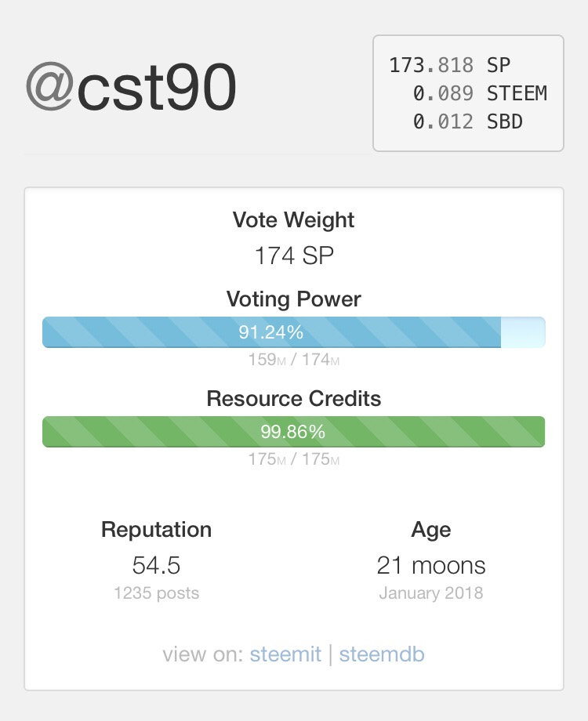The width and height of the screenshot is (588, 721).
Task: Click the 1235 posts count
Action: click(x=156, y=592)
